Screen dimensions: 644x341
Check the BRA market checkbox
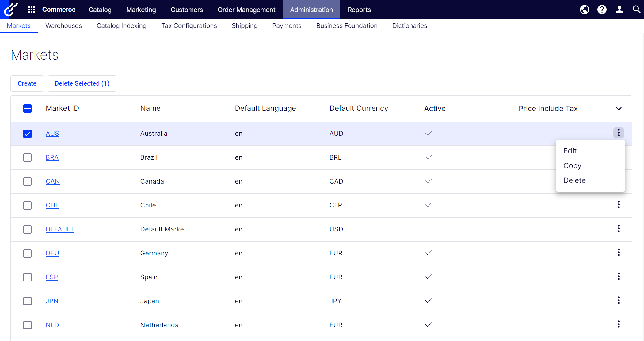pyautogui.click(x=27, y=158)
